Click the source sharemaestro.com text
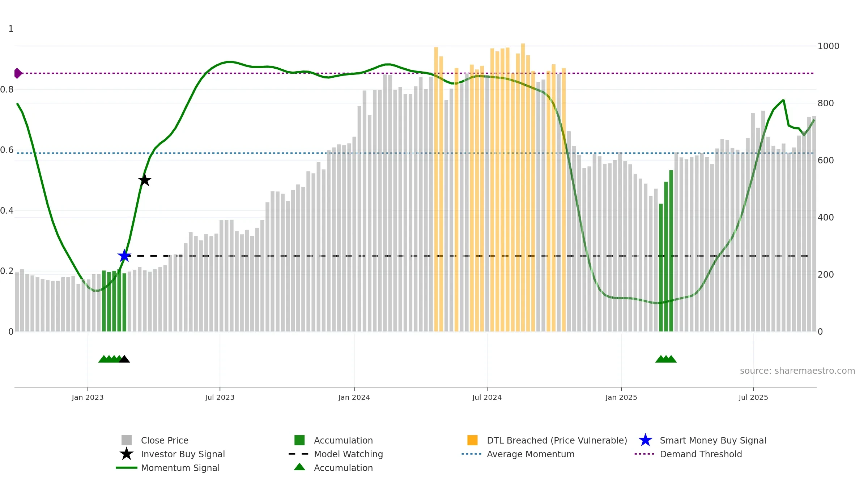The image size is (868, 488). click(797, 371)
